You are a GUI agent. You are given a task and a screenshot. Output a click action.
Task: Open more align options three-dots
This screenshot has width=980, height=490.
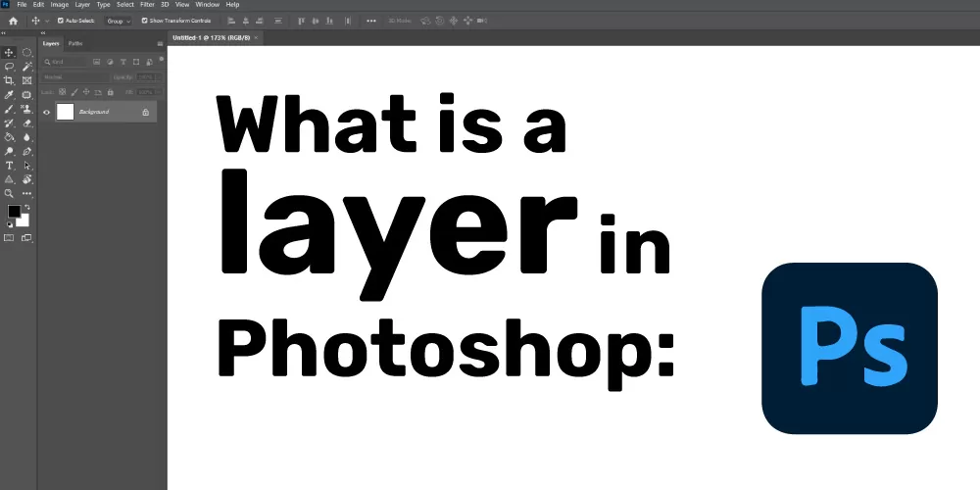coord(371,21)
